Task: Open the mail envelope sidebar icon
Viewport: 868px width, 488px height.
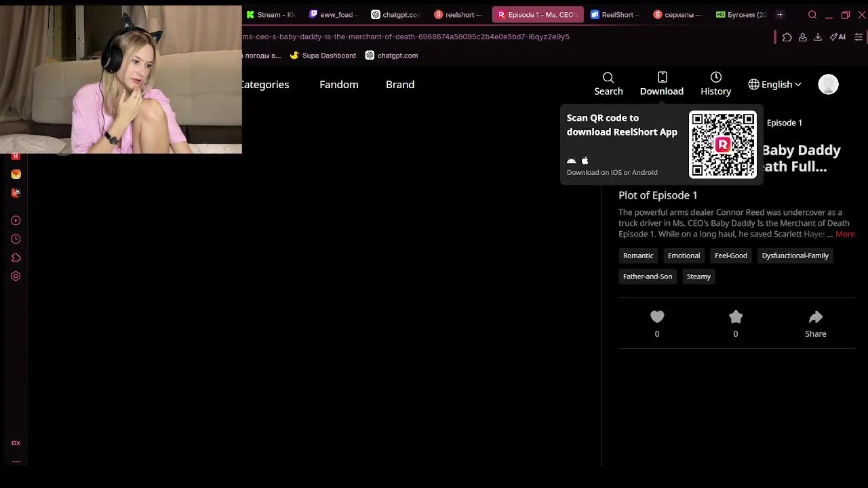Action: [x=16, y=174]
